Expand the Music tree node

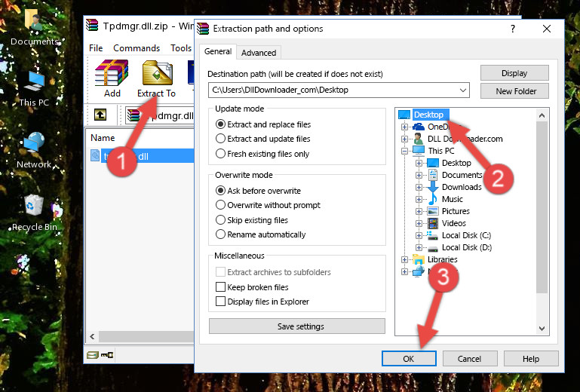[419, 199]
